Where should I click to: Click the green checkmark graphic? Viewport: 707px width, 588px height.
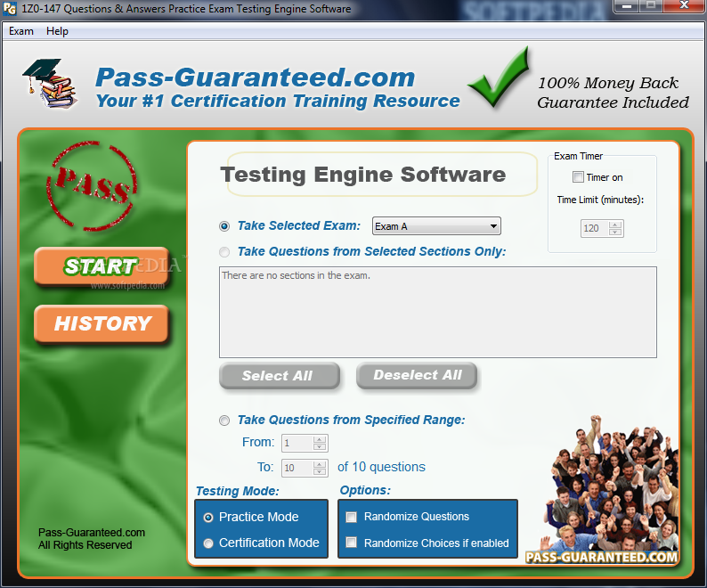(500, 78)
